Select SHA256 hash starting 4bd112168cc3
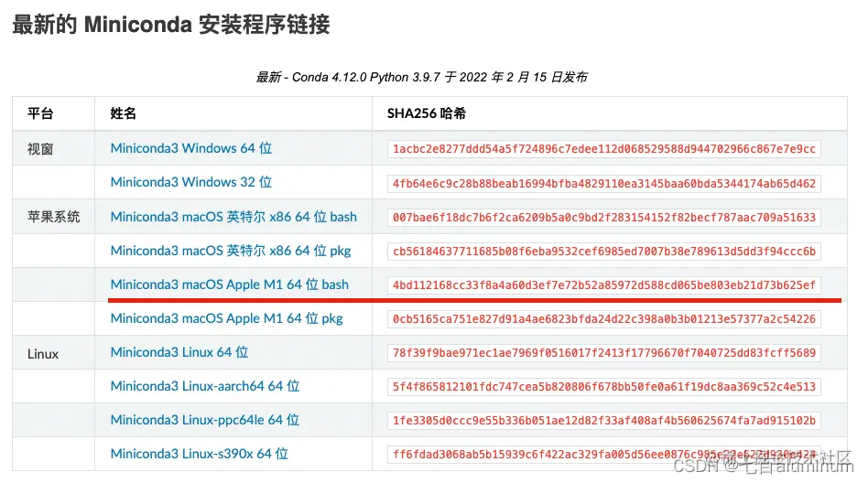 (x=604, y=284)
